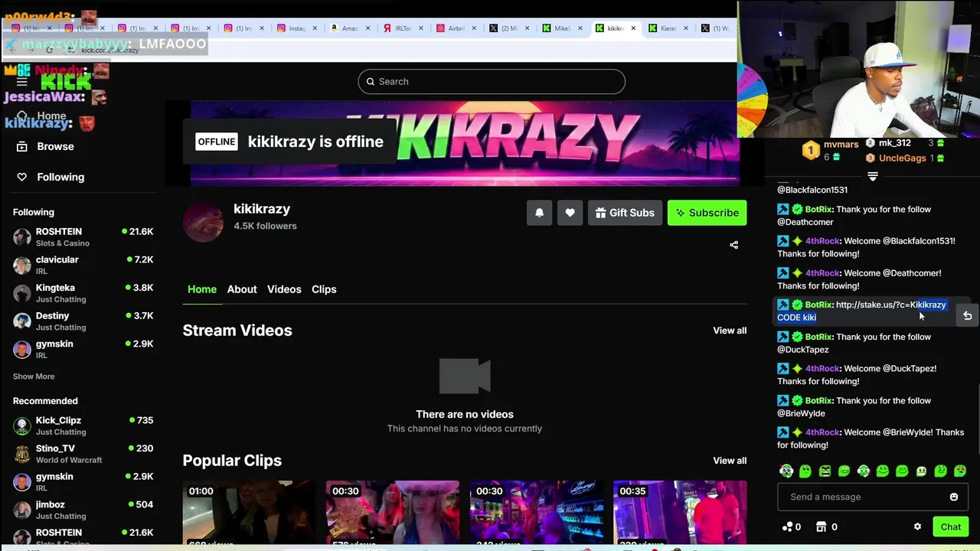Click BotRix username thanking BrieWylde
This screenshot has width=980, height=551.
818,400
